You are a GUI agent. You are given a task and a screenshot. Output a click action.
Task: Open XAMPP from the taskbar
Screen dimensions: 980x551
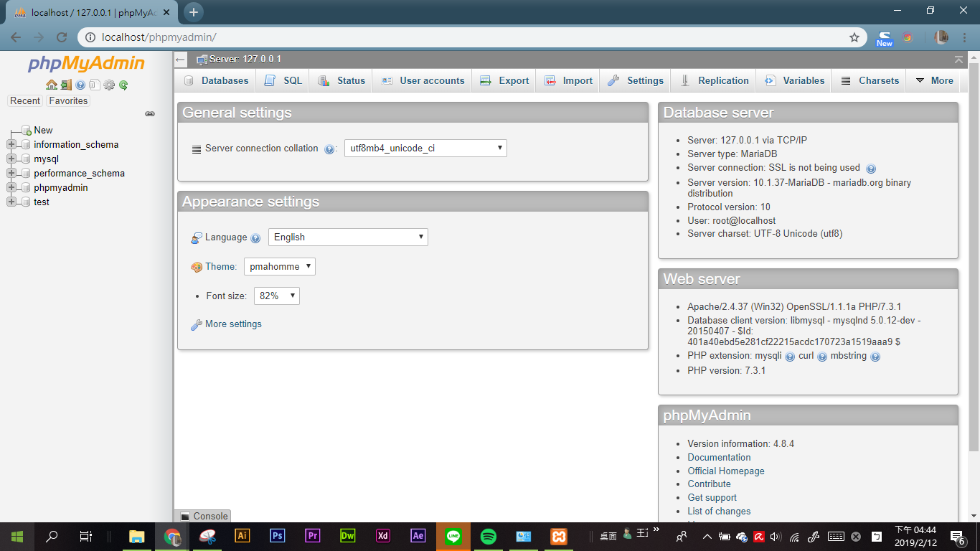pos(559,536)
